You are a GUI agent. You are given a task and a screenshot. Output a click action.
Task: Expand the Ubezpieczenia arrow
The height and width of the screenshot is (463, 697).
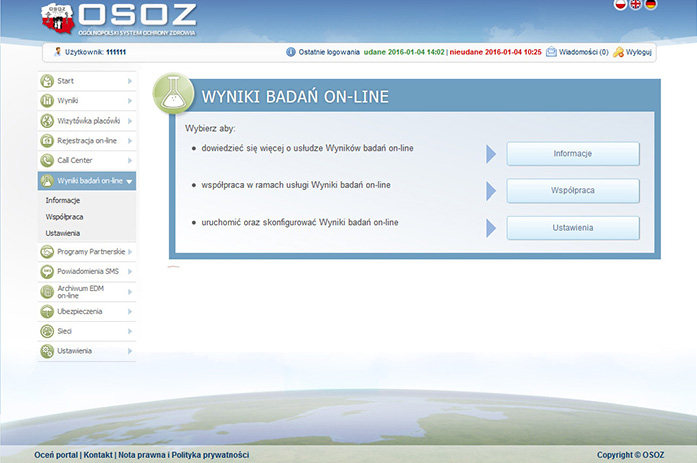pos(130,311)
